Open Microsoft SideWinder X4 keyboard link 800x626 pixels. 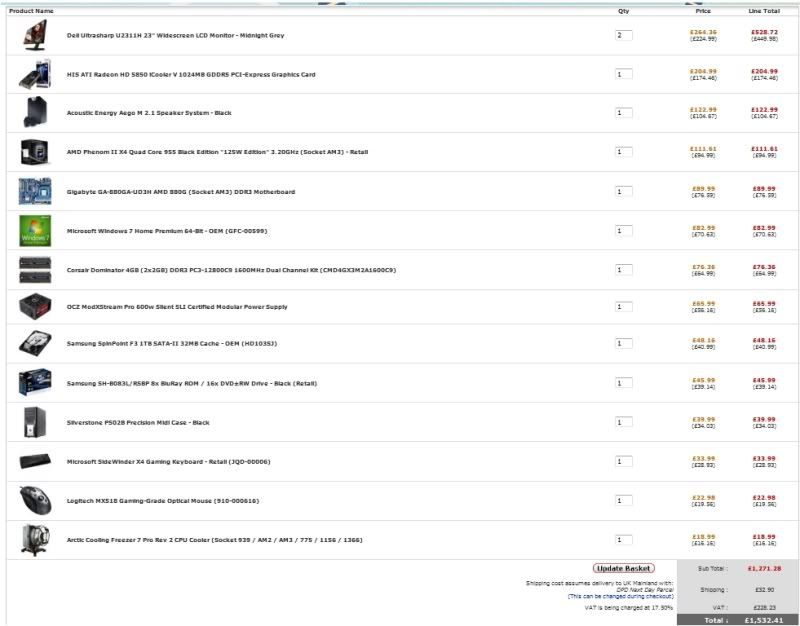(168, 462)
